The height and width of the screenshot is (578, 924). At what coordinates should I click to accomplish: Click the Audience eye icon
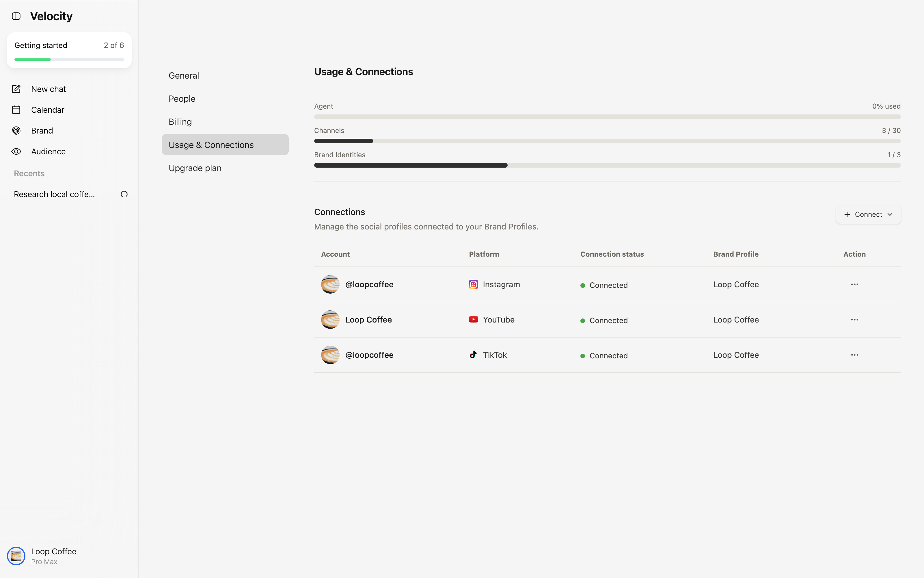tap(16, 151)
